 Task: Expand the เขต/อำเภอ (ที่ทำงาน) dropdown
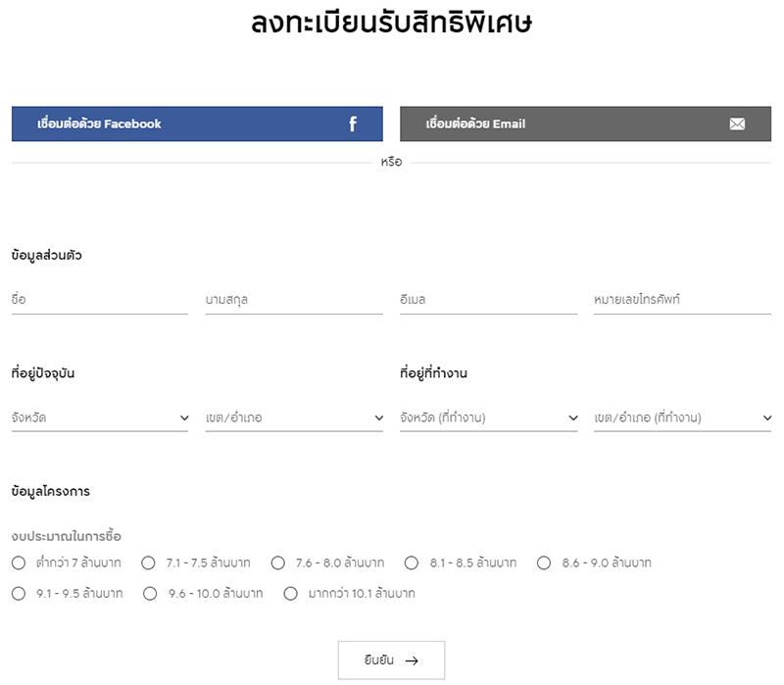coord(682,418)
